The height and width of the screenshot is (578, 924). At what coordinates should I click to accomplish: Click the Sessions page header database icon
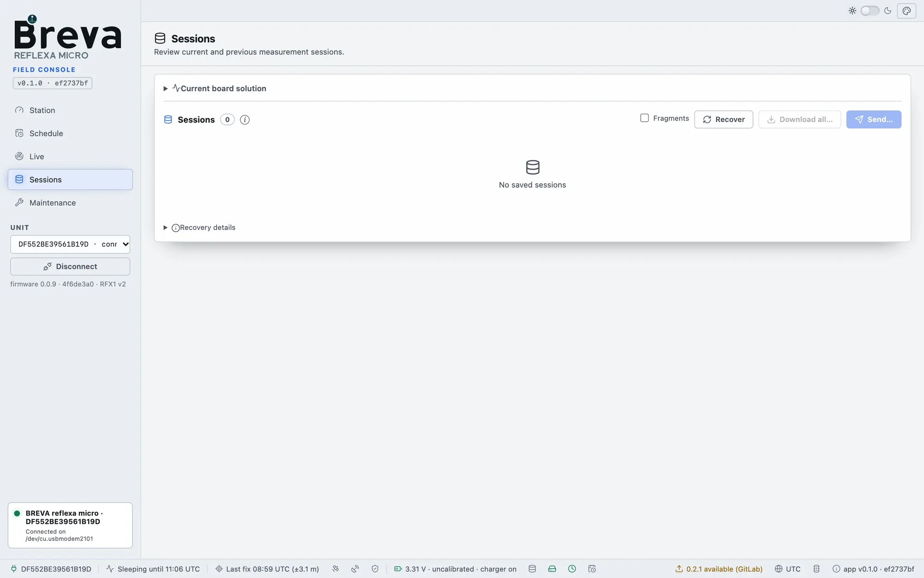[x=160, y=38]
